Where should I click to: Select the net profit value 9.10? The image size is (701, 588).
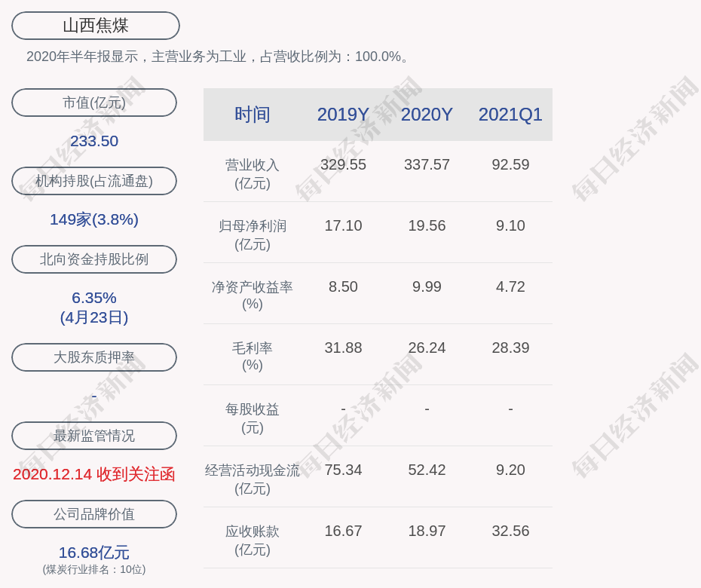pos(510,225)
